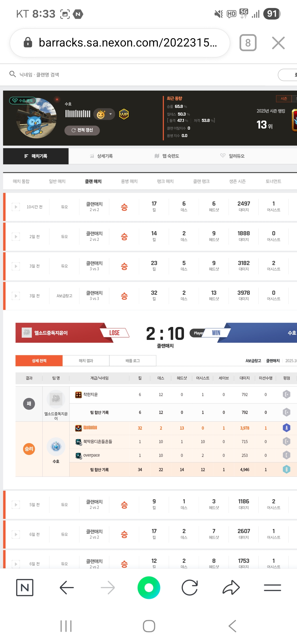Tap the browser tab count button
The image size is (297, 644).
[x=248, y=43]
